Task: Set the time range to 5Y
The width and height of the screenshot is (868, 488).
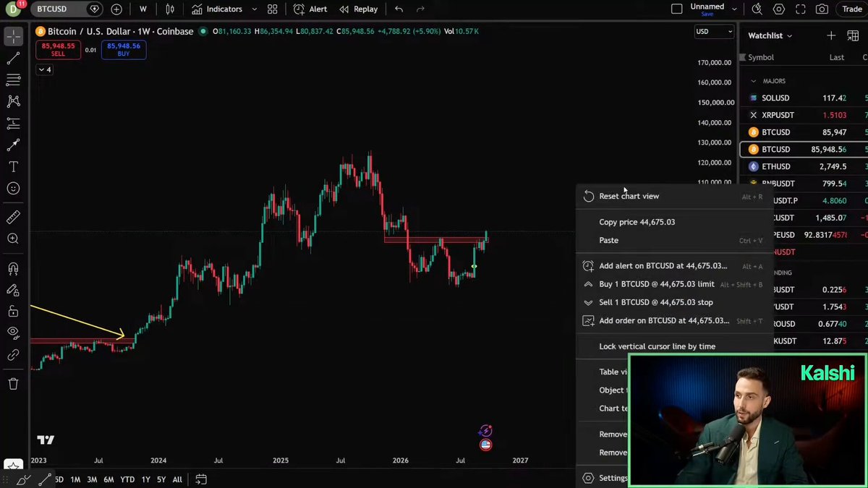Action: coord(161,479)
